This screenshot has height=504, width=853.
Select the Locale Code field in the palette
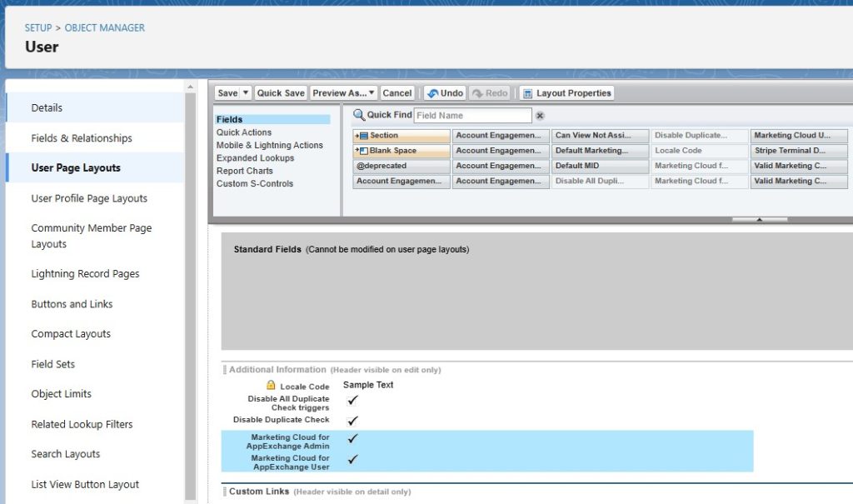pos(700,151)
